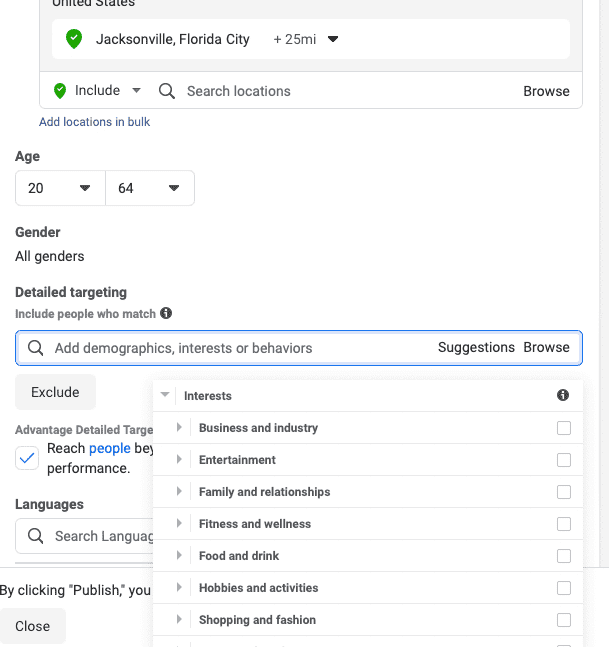Check the Shopping and fashion checkbox
609x647 pixels.
click(x=564, y=620)
